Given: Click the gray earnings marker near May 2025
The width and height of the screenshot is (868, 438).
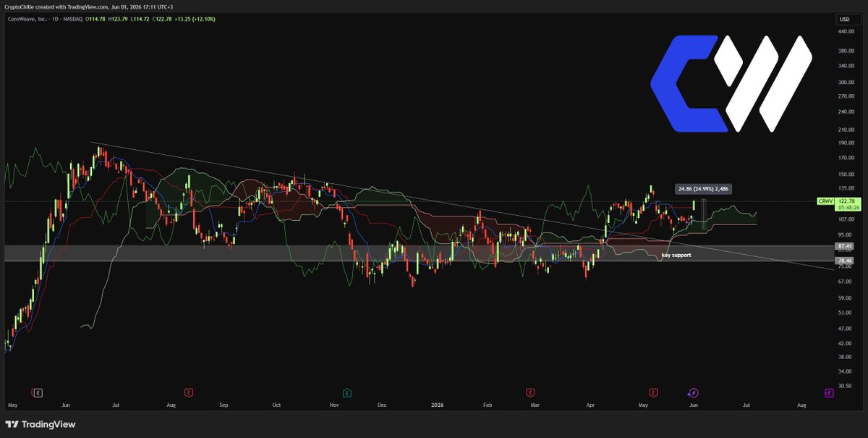Looking at the screenshot, I should 38,392.
